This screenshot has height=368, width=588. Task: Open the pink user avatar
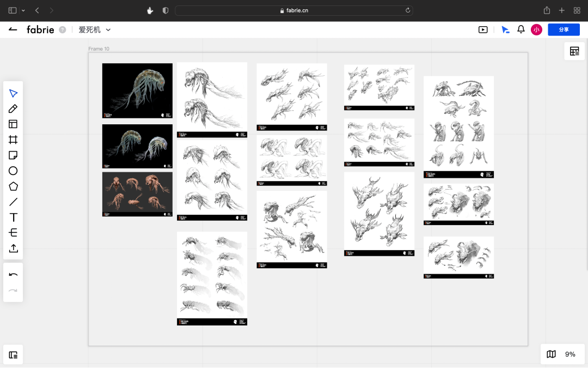point(537,29)
